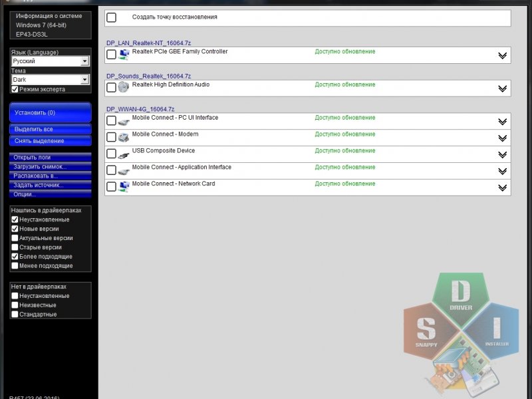Click the 'EP43-DS3L' motherboard model text
Screen dimensions: 532x399
tap(31, 35)
